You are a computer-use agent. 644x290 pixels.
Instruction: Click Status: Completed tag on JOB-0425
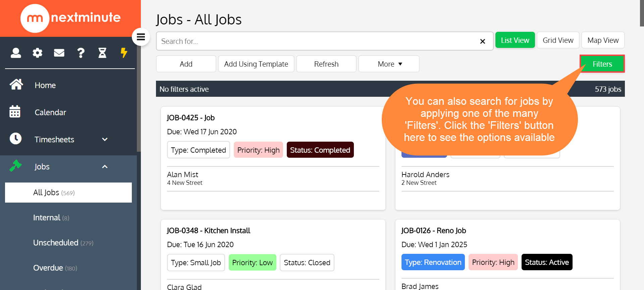pos(320,150)
